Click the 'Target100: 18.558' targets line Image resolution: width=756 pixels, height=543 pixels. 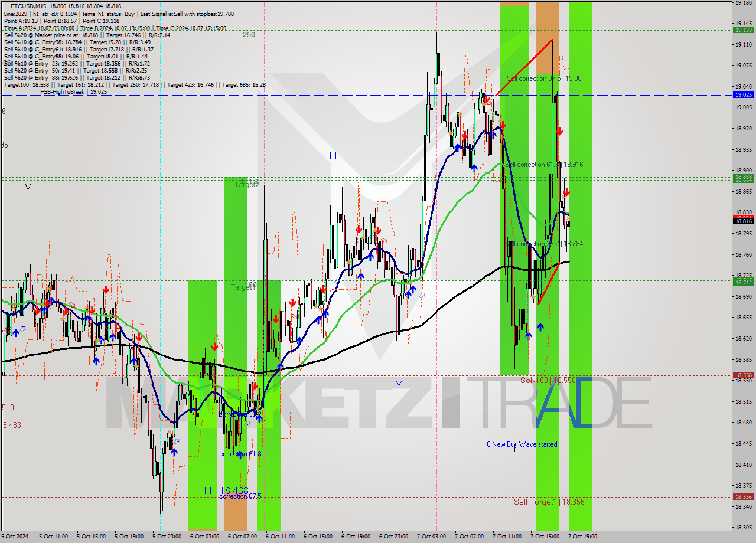[135, 84]
